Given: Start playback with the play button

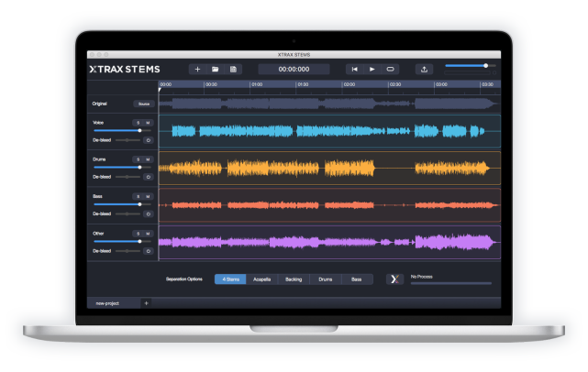Looking at the screenshot, I should [x=372, y=70].
